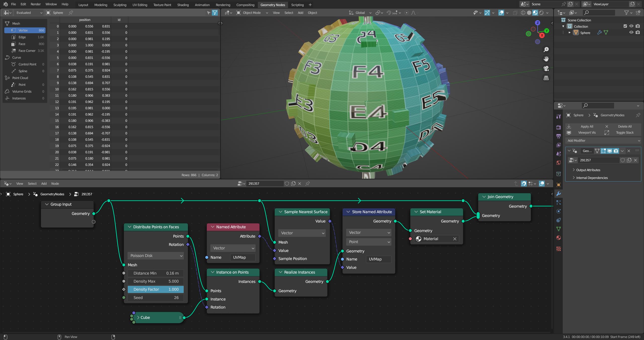Toggle Collection exclude checkbox in outliner
This screenshot has height=340, width=644.
(x=625, y=26)
